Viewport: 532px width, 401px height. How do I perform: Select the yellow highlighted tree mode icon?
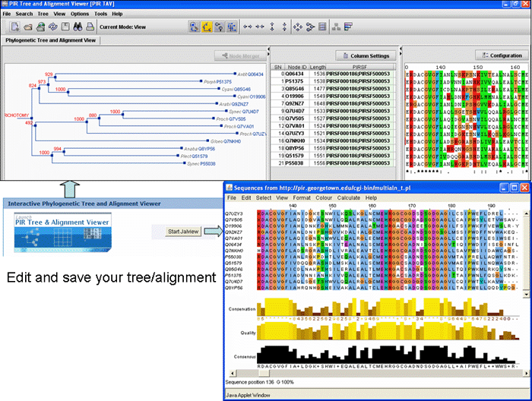[207, 27]
